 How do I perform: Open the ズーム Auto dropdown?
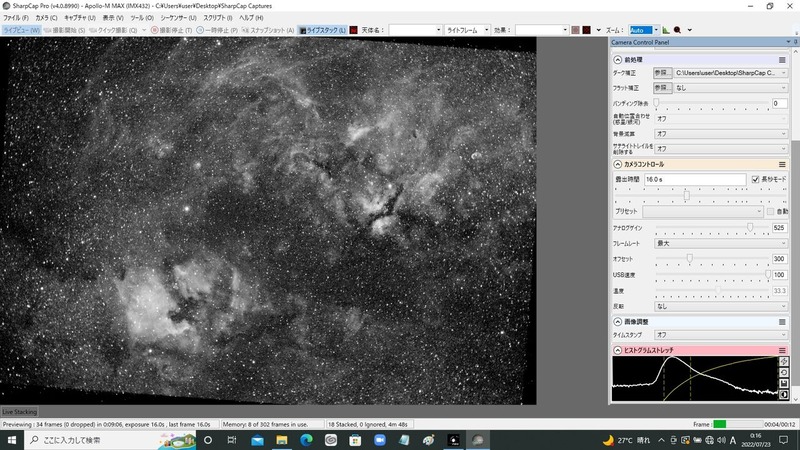pos(656,30)
